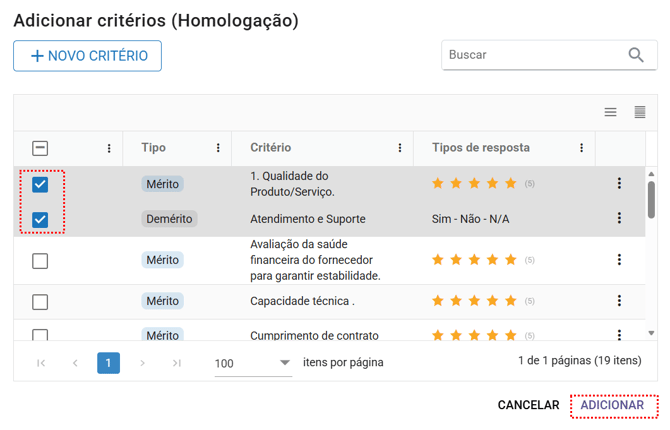Set five-star rating on Capacidade técnica
670x430 pixels.
pyautogui.click(x=511, y=301)
